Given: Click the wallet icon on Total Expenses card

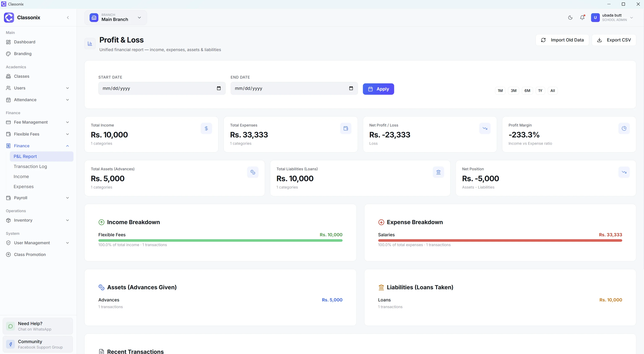Looking at the screenshot, I should pyautogui.click(x=346, y=128).
